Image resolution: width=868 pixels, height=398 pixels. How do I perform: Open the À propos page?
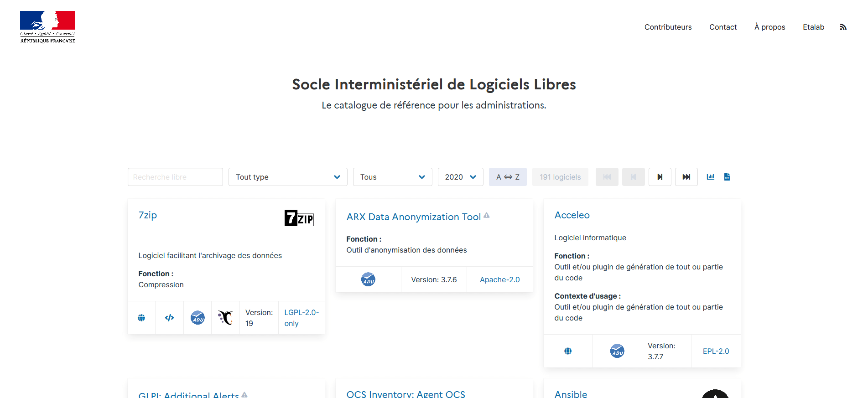click(770, 27)
